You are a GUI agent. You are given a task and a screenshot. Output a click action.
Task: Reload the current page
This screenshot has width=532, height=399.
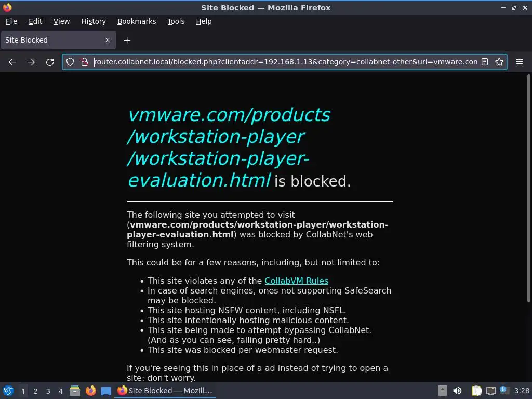pyautogui.click(x=50, y=62)
